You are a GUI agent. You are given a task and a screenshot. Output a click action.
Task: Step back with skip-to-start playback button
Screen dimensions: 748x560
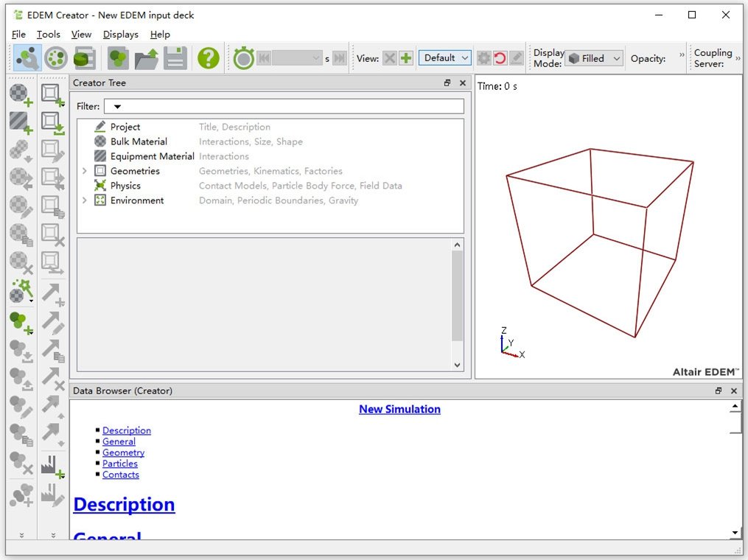pos(264,58)
